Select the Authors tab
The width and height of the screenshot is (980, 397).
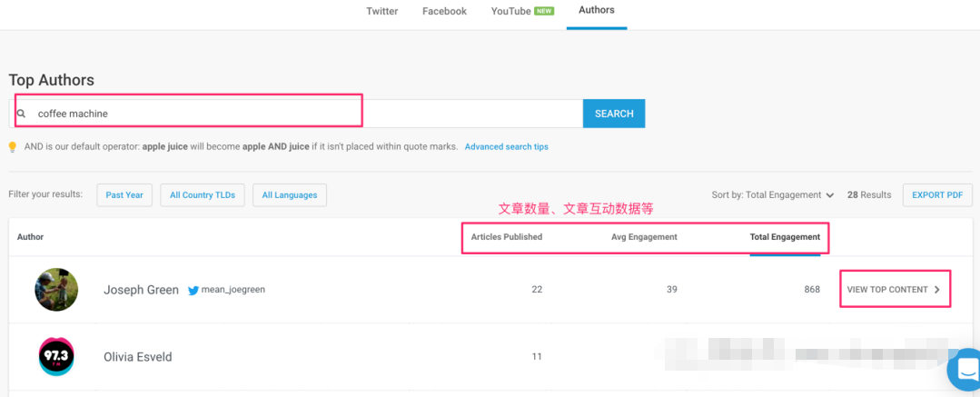596,11
